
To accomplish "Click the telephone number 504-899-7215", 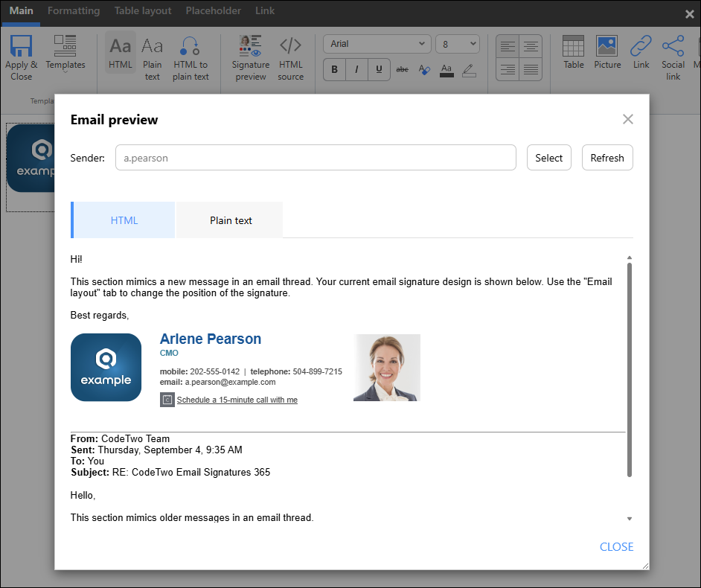I will click(x=318, y=371).
